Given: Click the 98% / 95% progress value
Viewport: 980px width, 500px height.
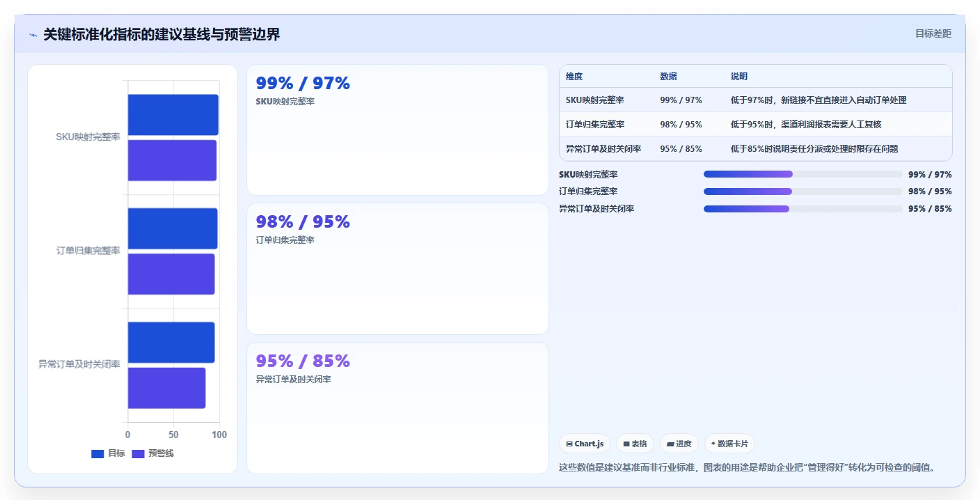Looking at the screenshot, I should 930,192.
